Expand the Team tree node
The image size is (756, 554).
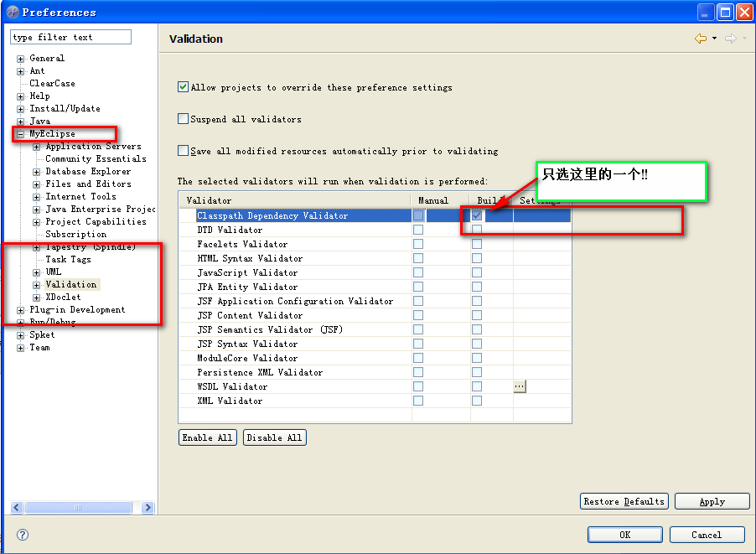[20, 348]
